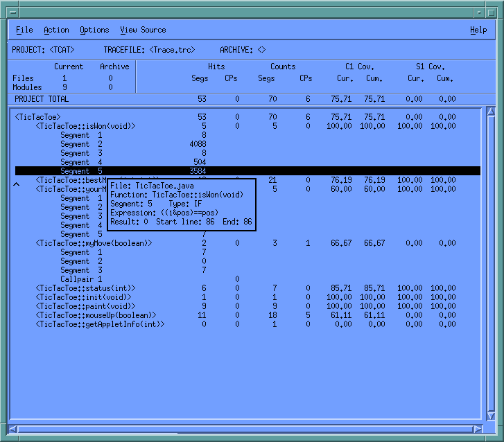Click the ARCHIVE: <> text
Screen dimensions: 504x442
[243, 50]
